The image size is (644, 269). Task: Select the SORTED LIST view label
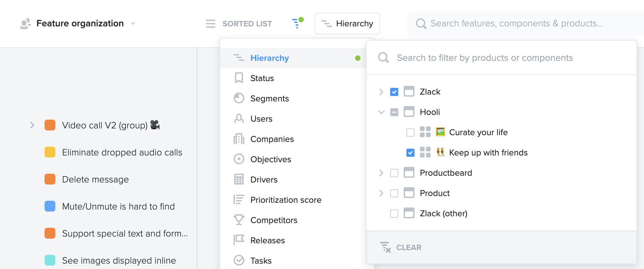coord(247,24)
